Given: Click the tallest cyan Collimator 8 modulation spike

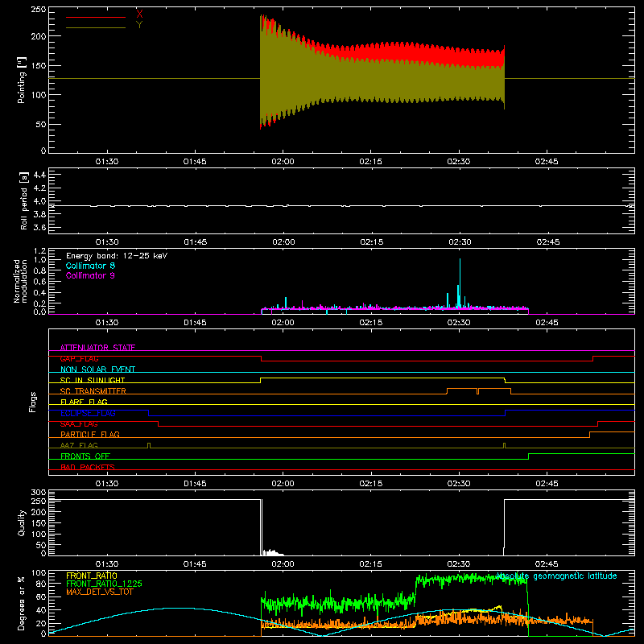Looking at the screenshot, I should pyautogui.click(x=460, y=283).
